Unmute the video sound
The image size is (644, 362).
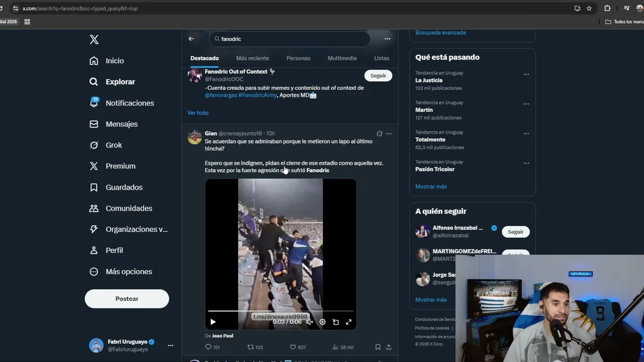tap(309, 322)
